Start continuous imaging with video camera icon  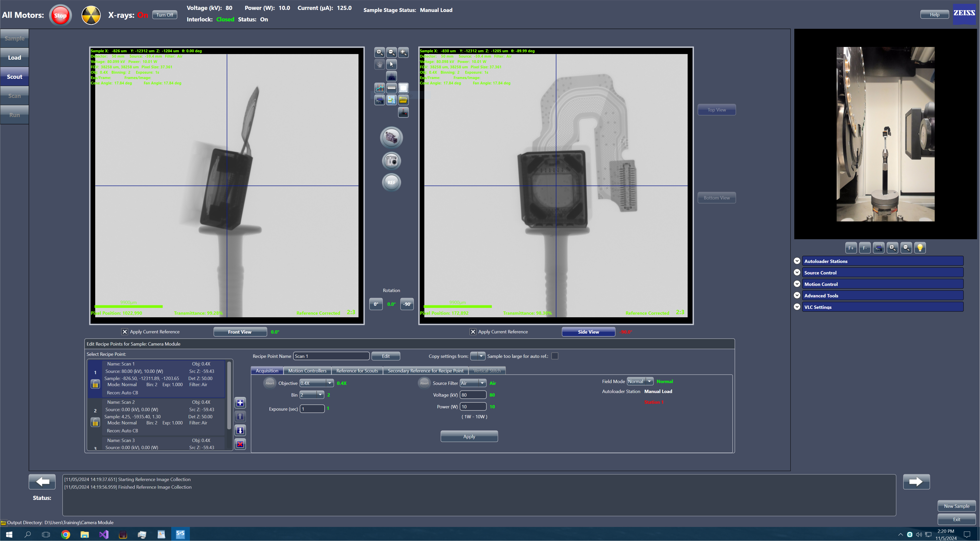391,137
